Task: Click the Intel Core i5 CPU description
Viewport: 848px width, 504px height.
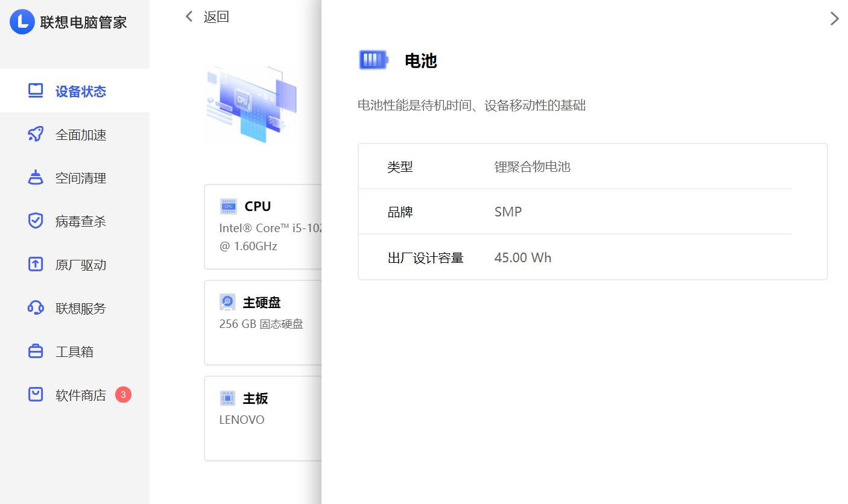Action: pos(270,228)
